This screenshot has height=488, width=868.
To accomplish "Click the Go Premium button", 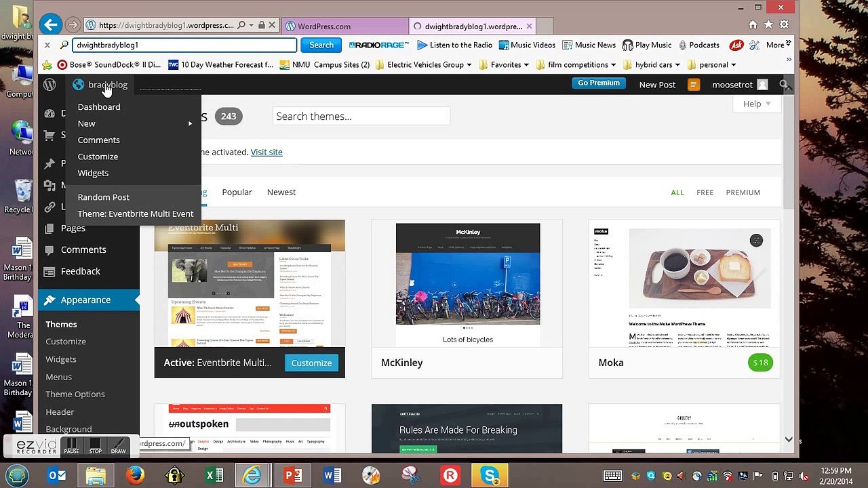I will [598, 83].
